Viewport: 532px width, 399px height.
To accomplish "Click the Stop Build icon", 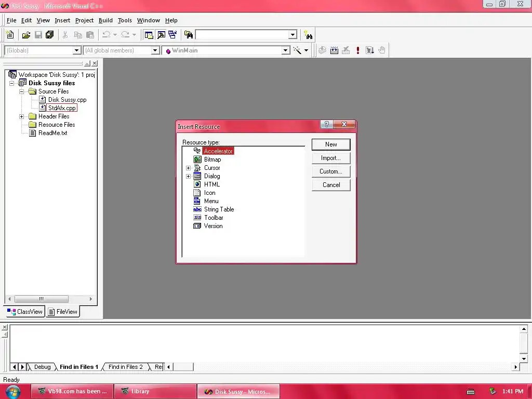I will (x=345, y=50).
